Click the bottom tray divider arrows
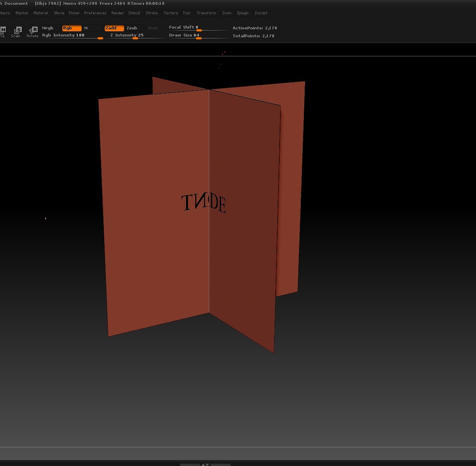 click(205, 464)
